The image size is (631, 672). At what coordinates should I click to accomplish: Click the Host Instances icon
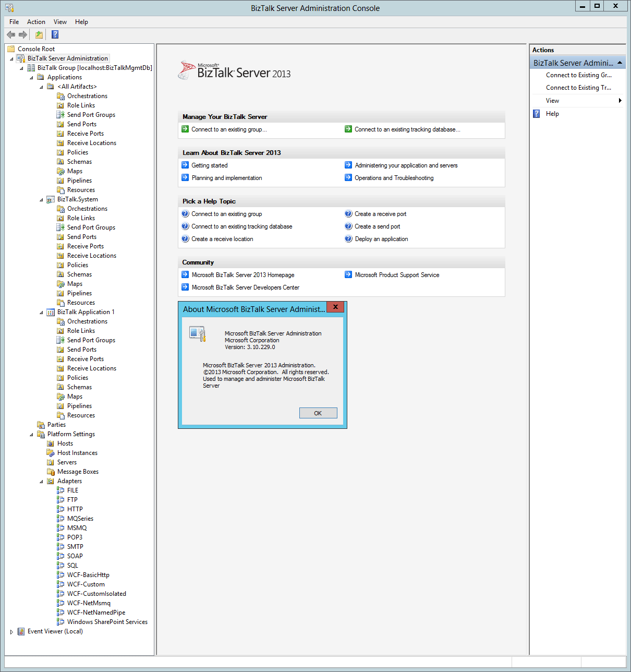point(51,453)
